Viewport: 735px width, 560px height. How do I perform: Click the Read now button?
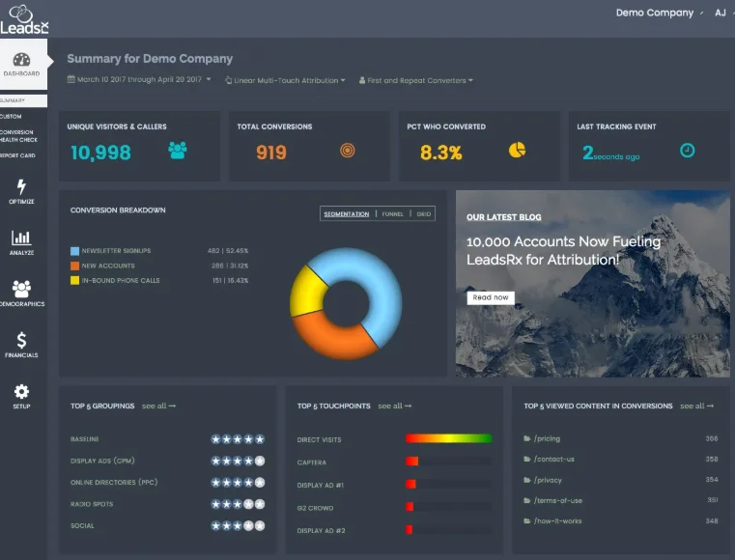pos(491,297)
